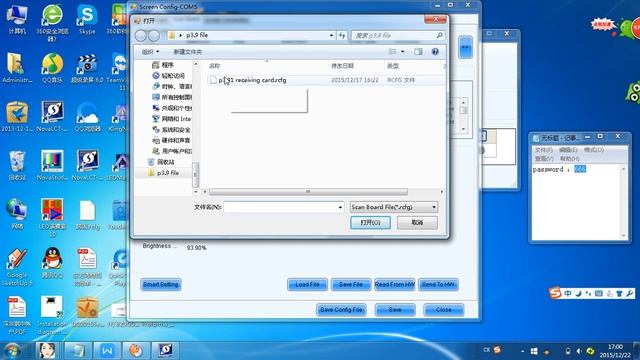This screenshot has height=360, width=640.
Task: Open the Skype desktop shortcut
Action: pyautogui.click(x=87, y=20)
